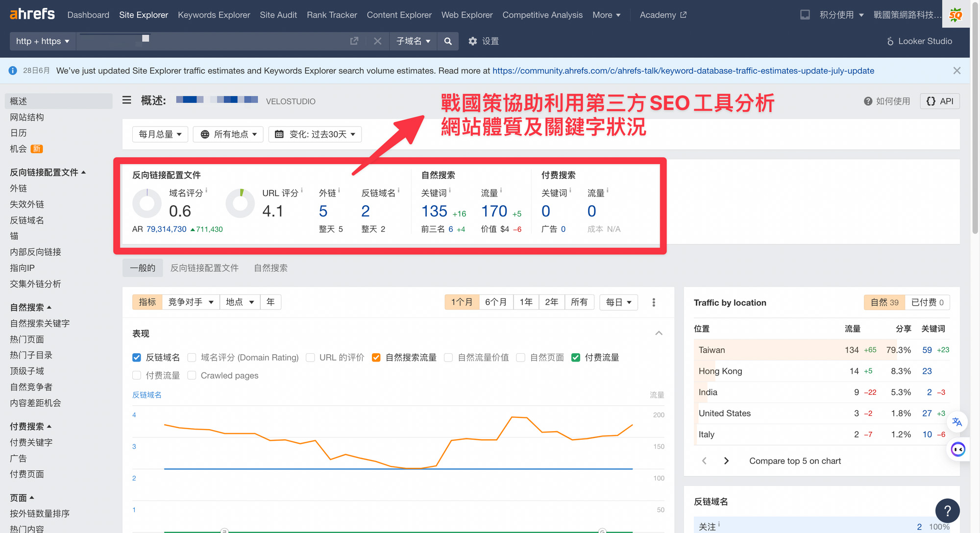The width and height of the screenshot is (980, 533).
Task: Switch traffic by location to 已付费
Action: (x=927, y=302)
